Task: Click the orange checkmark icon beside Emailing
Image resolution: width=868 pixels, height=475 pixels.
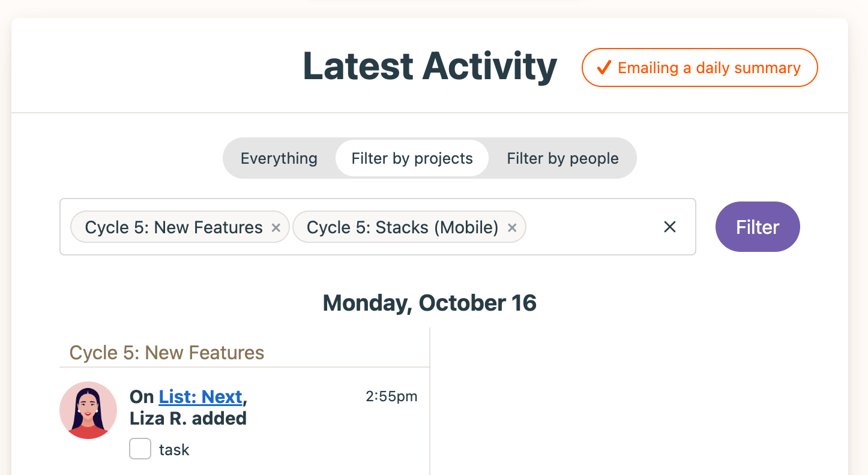Action: tap(603, 68)
